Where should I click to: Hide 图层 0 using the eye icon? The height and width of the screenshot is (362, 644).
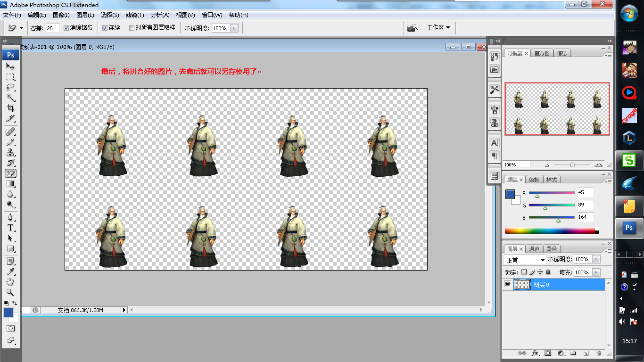507,284
